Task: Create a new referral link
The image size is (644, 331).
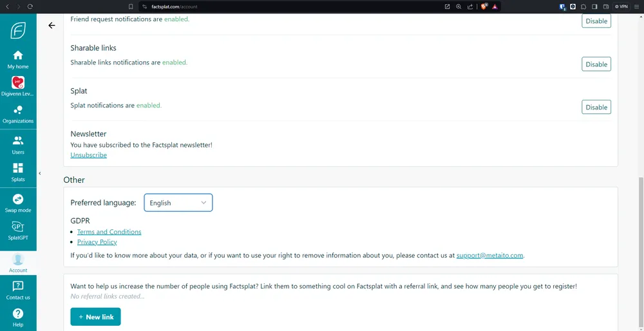Action: [95, 317]
